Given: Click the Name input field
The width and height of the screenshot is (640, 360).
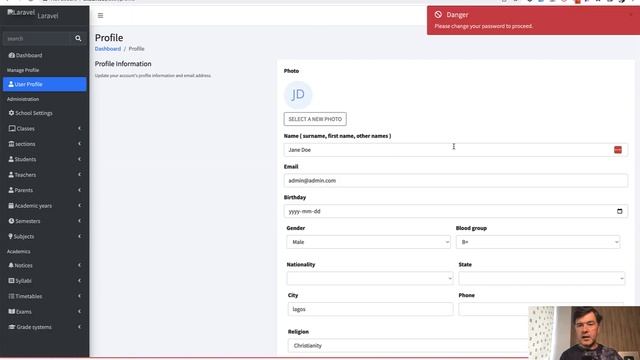Looking at the screenshot, I should point(456,150).
